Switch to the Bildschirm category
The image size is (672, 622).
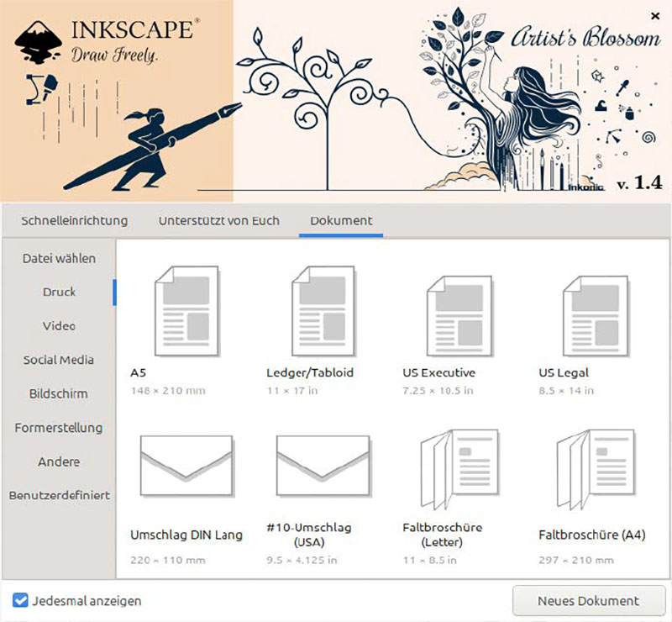pyautogui.click(x=59, y=393)
